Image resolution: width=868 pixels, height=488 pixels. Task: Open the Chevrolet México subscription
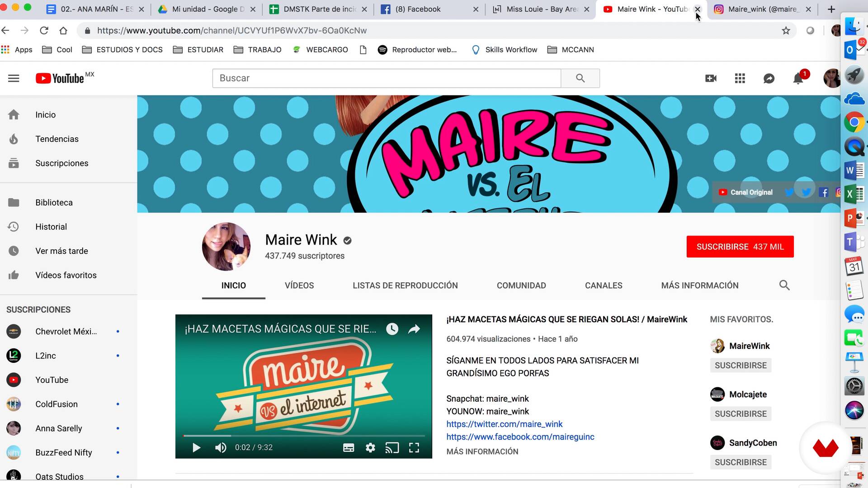66,331
